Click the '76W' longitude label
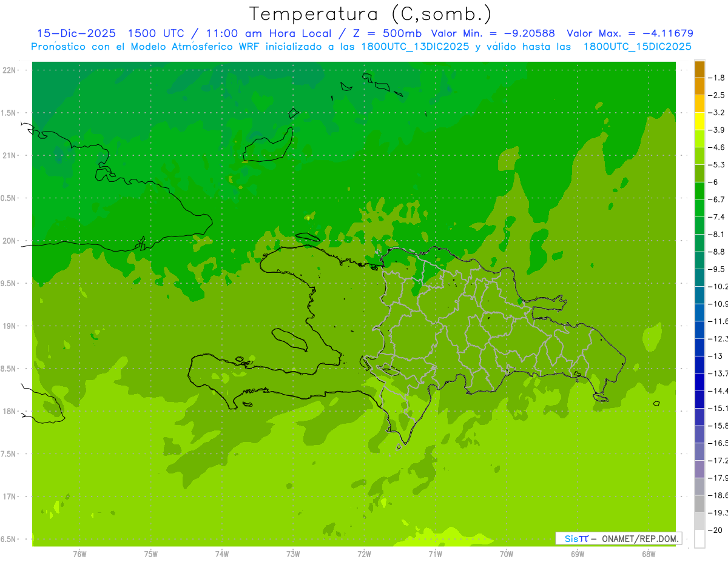The width and height of the screenshot is (728, 562). 79,554
